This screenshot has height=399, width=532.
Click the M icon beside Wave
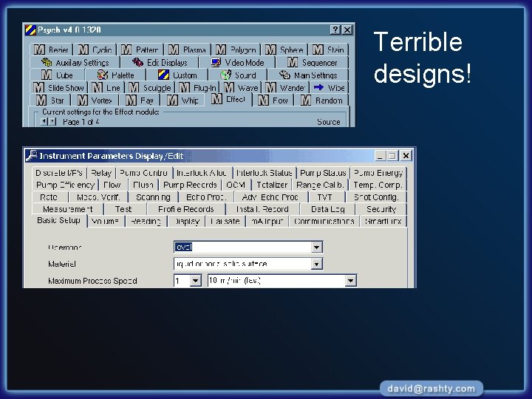tap(229, 87)
